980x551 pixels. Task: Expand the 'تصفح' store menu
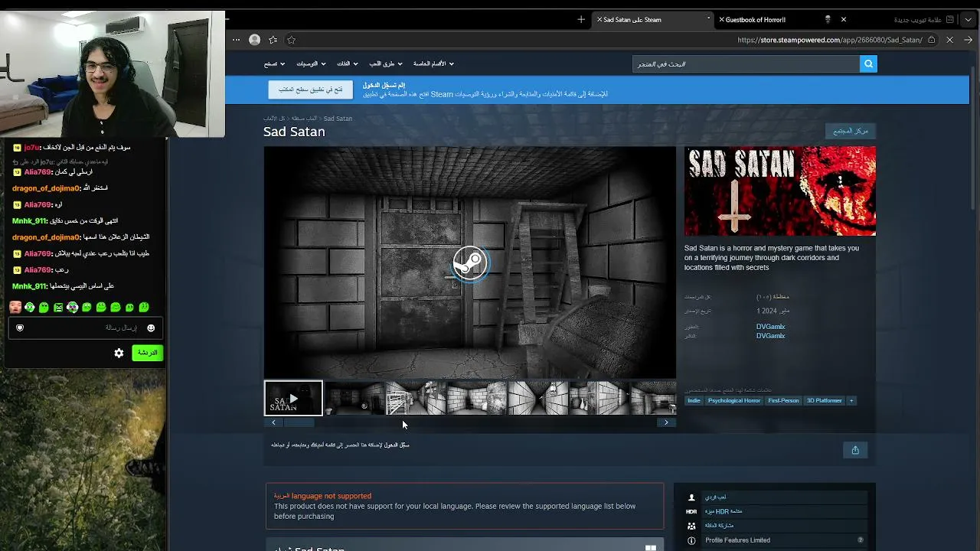click(x=274, y=64)
